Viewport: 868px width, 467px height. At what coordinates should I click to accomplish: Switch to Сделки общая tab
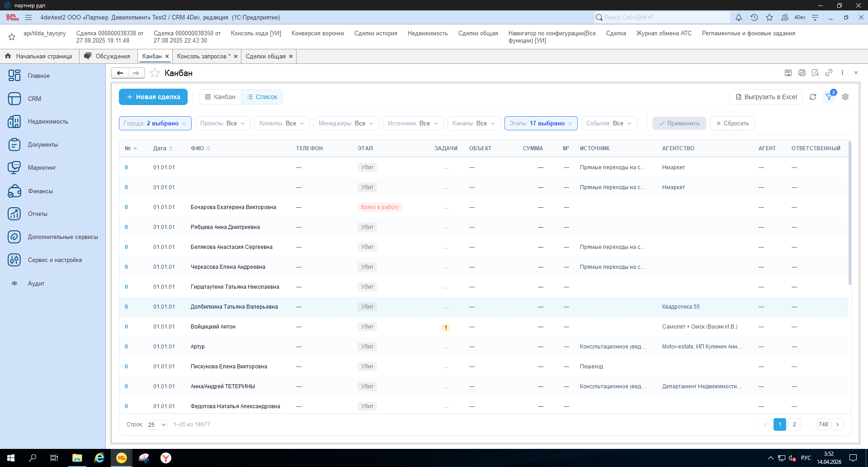[x=265, y=56]
